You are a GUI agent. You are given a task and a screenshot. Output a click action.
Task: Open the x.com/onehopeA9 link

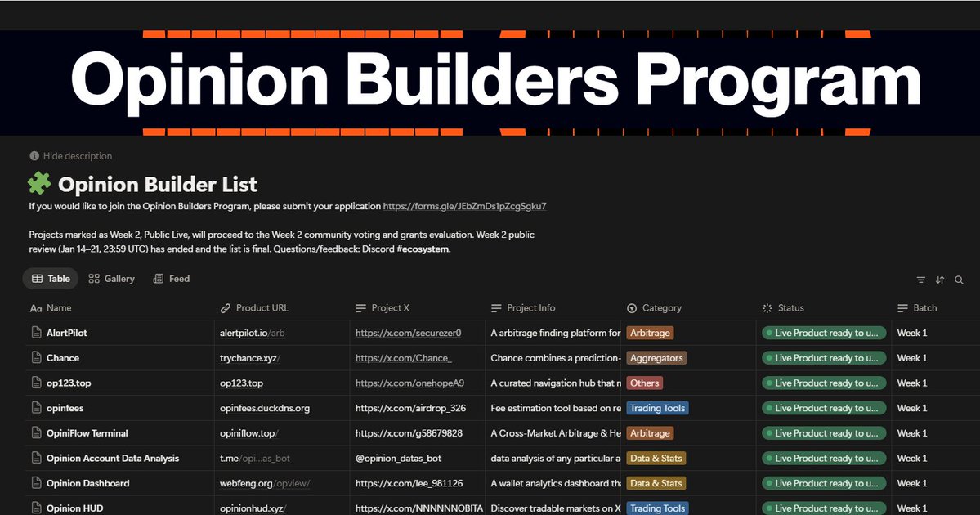(409, 383)
